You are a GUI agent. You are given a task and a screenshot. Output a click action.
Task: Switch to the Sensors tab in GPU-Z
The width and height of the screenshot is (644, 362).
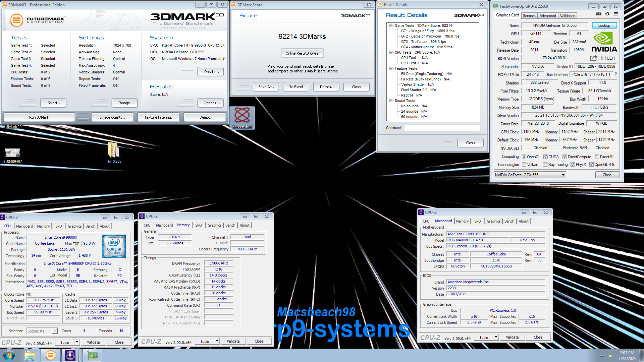[529, 16]
